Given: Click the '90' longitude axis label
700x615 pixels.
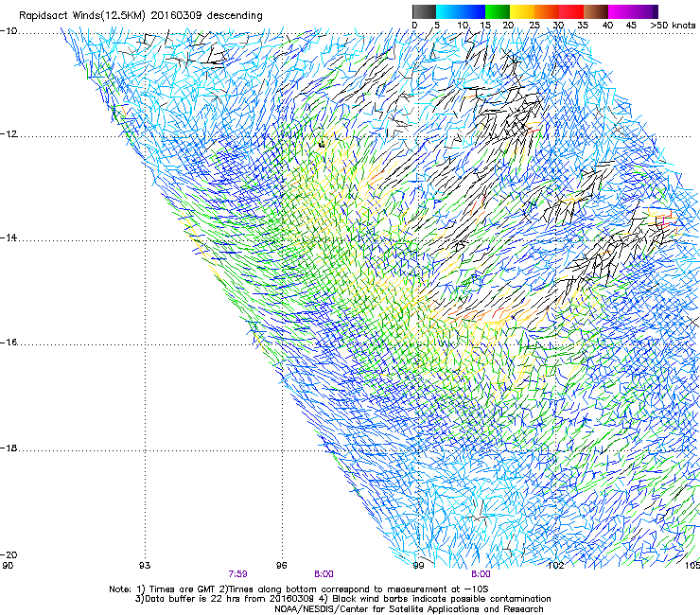Looking at the screenshot, I should (x=8, y=566).
